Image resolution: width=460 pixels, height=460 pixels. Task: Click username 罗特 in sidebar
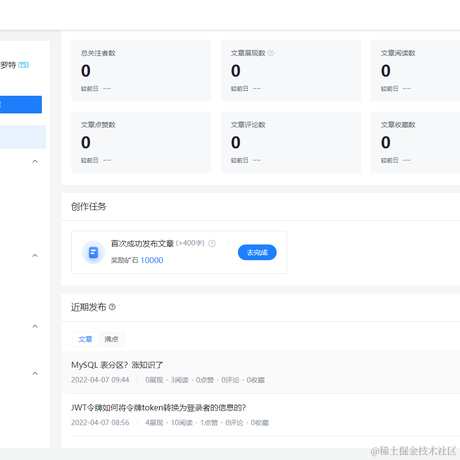pos(8,65)
